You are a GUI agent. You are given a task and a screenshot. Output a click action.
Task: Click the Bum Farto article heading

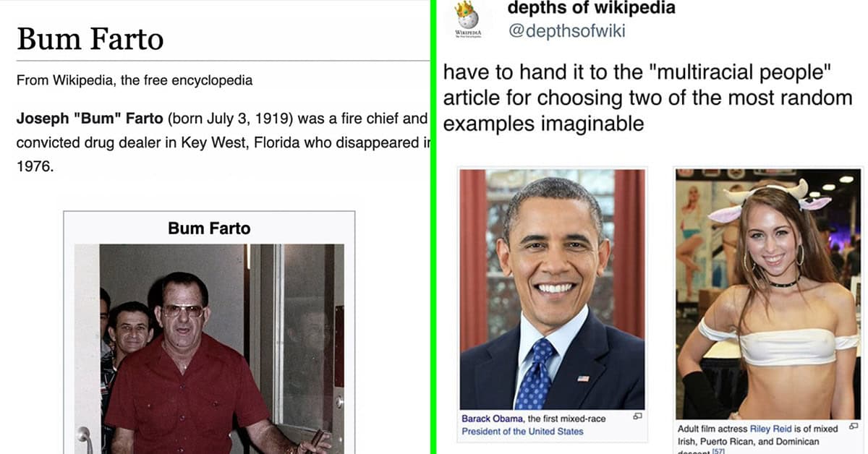[90, 39]
